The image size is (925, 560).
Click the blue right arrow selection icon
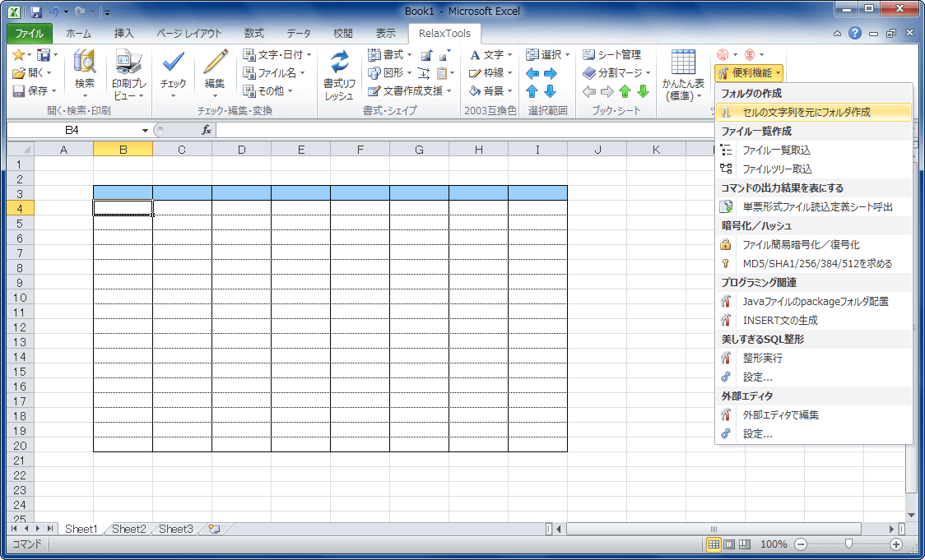551,73
